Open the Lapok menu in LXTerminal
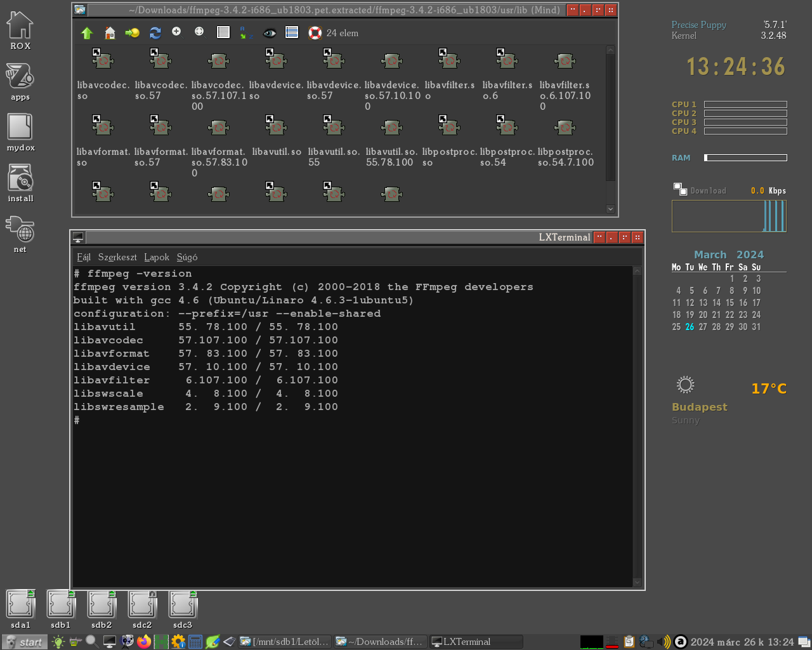The image size is (812, 650). 157,257
